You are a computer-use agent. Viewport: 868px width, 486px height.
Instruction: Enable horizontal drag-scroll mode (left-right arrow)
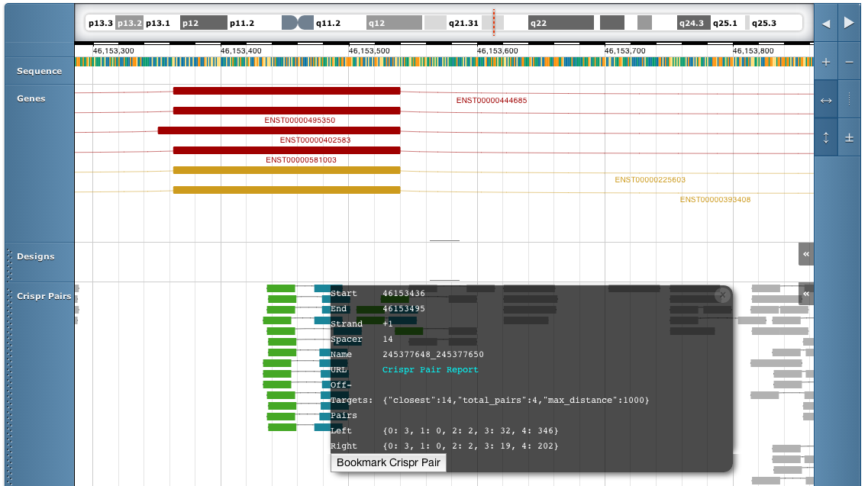[825, 100]
